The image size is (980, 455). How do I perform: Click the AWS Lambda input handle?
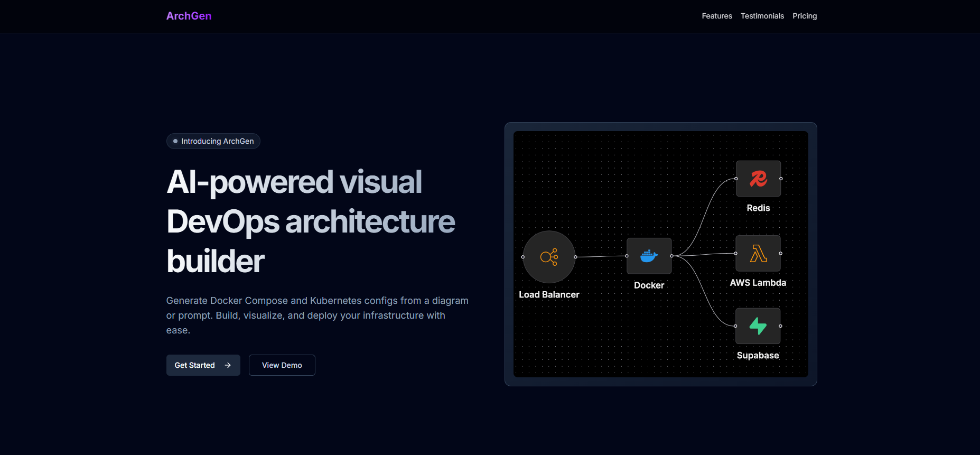[736, 253]
